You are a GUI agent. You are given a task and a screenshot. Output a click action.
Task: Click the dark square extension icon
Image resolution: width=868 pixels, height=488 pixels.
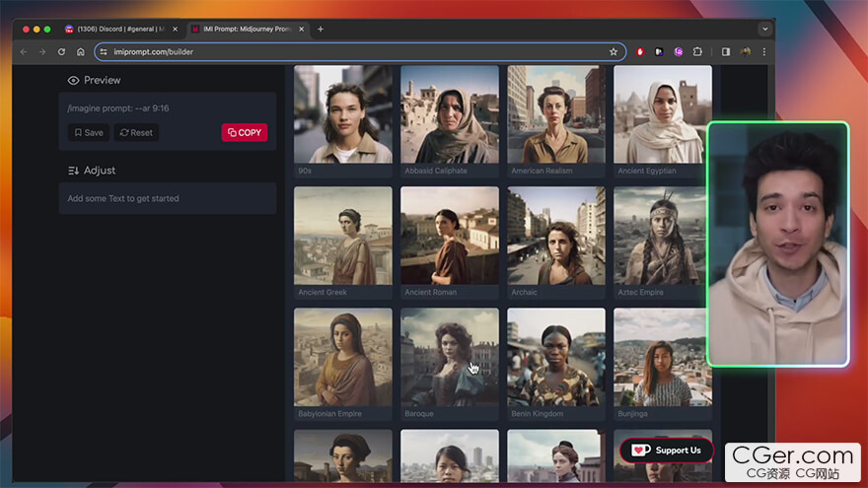point(659,51)
